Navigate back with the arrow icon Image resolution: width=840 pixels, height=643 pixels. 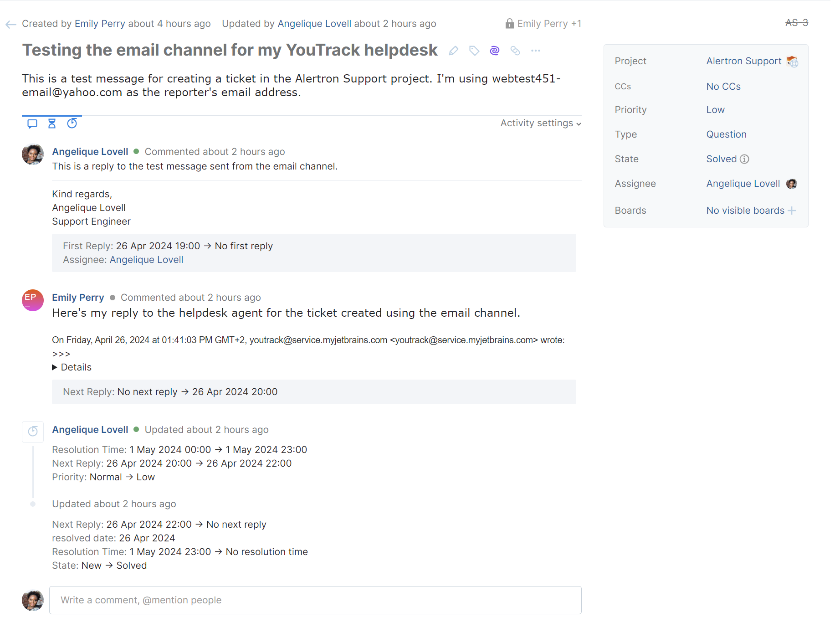(x=10, y=24)
